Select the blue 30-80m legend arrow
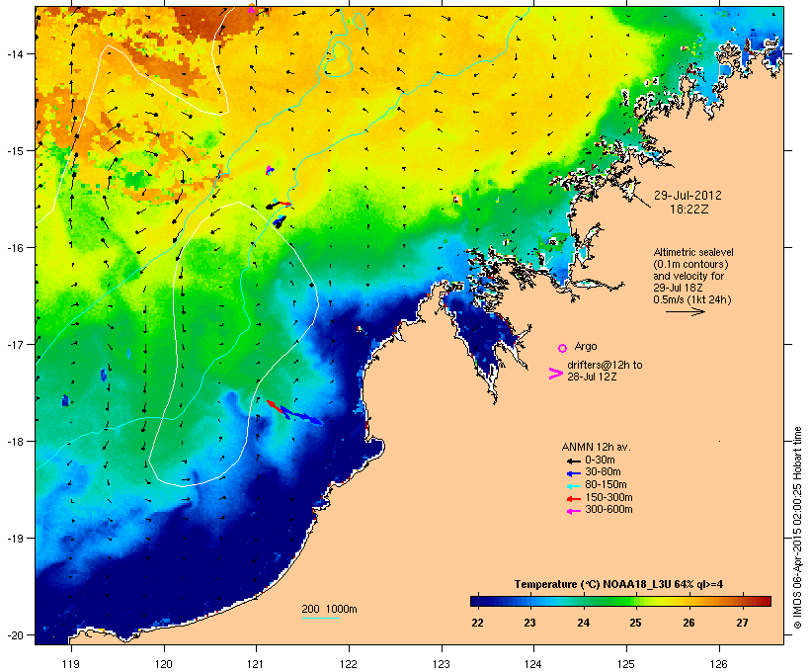Image resolution: width=810 pixels, height=672 pixels. pyautogui.click(x=573, y=473)
